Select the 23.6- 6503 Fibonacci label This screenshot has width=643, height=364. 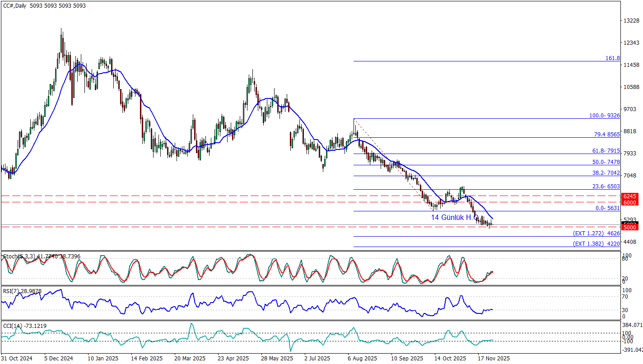point(606,186)
